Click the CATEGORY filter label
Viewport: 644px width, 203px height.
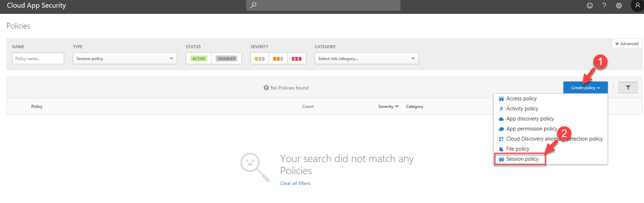[x=325, y=47]
